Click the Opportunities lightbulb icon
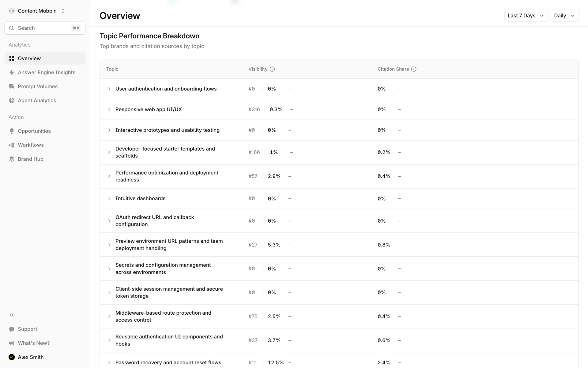This screenshot has width=588, height=368. click(12, 131)
